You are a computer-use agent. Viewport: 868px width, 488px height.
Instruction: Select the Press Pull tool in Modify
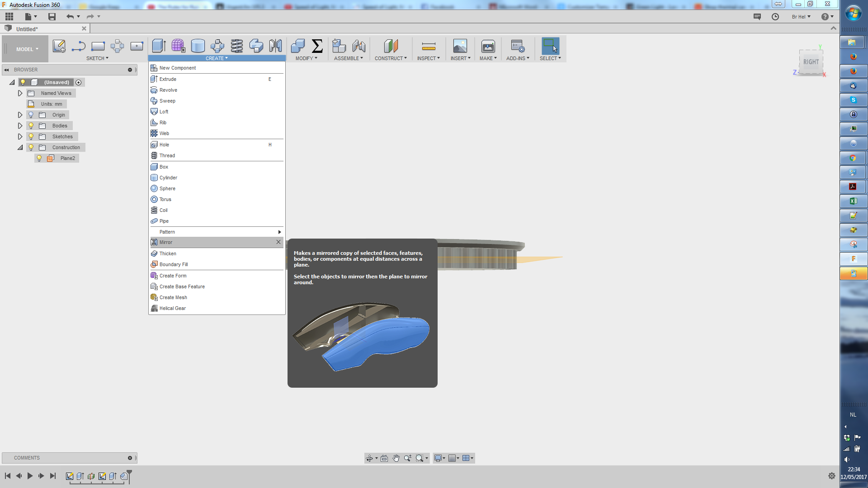(297, 46)
